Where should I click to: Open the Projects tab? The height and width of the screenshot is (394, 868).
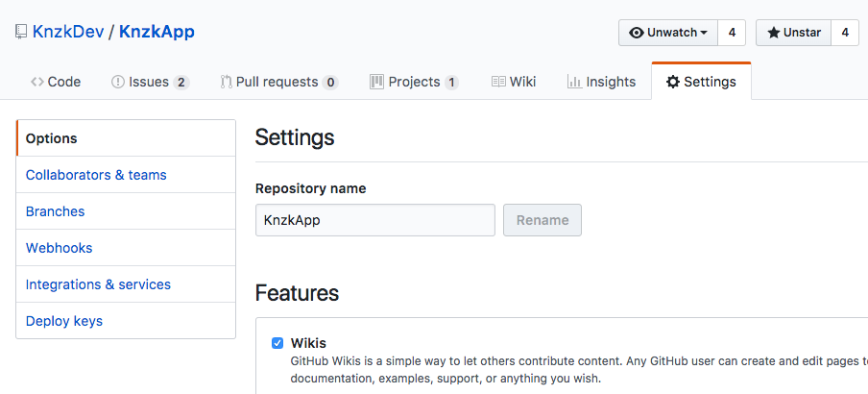click(414, 82)
